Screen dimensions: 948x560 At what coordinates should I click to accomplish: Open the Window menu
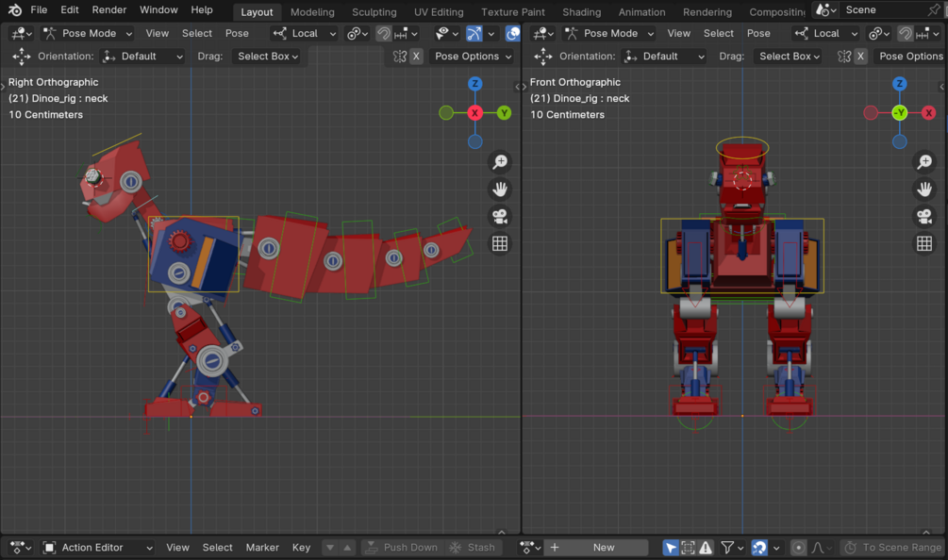tap(158, 9)
